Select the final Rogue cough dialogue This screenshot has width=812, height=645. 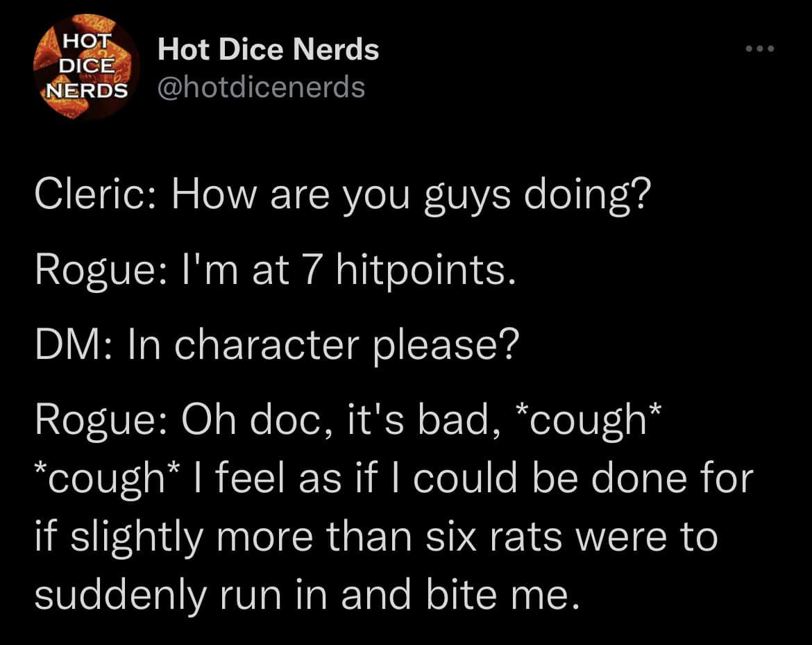coord(389,505)
